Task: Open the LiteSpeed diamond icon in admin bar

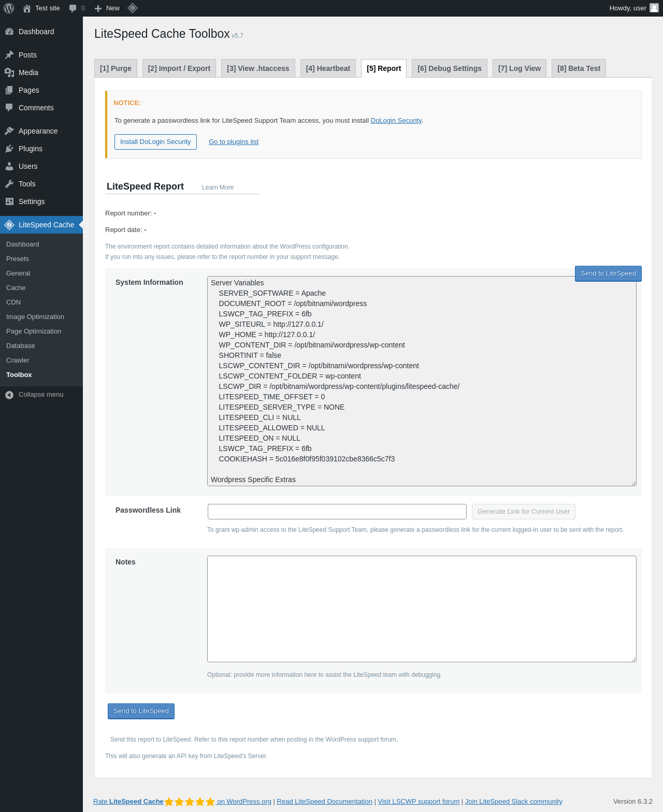Action: [x=133, y=8]
